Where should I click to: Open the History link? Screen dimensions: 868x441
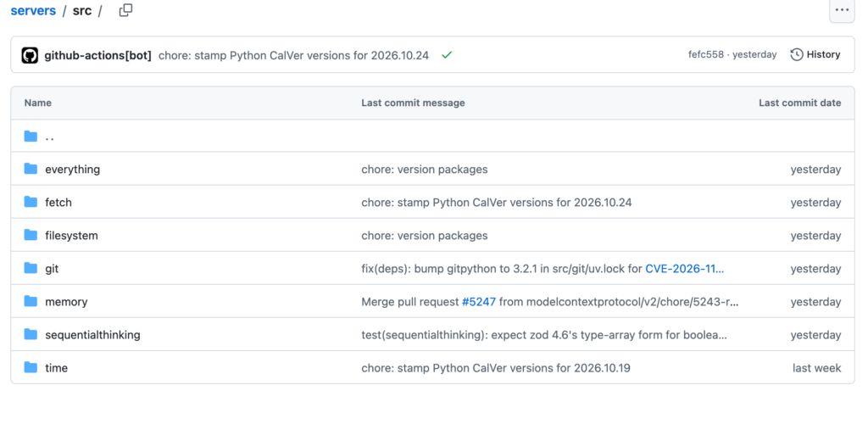(x=815, y=54)
